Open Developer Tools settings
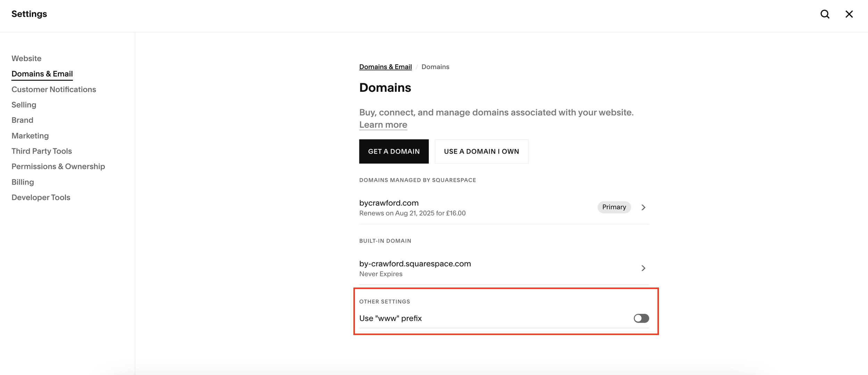Screen dimensions: 868x375 tap(41, 197)
